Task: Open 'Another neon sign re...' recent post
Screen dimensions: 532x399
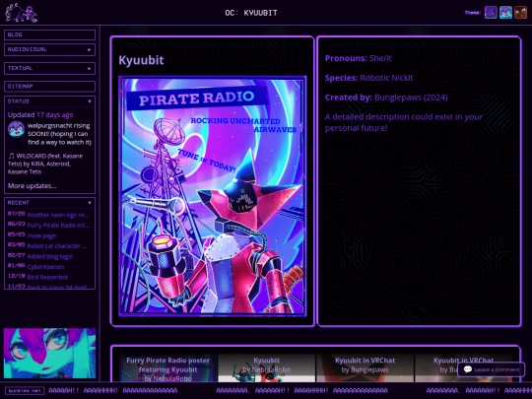Action: point(58,215)
